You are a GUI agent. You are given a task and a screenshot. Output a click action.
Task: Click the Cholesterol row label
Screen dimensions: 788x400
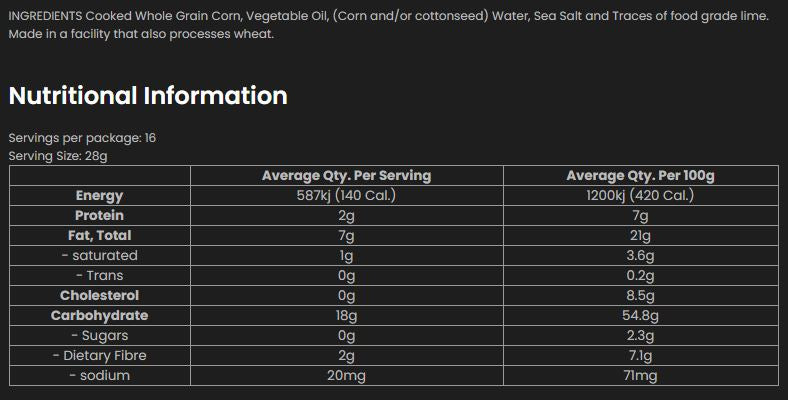pyautogui.click(x=99, y=296)
